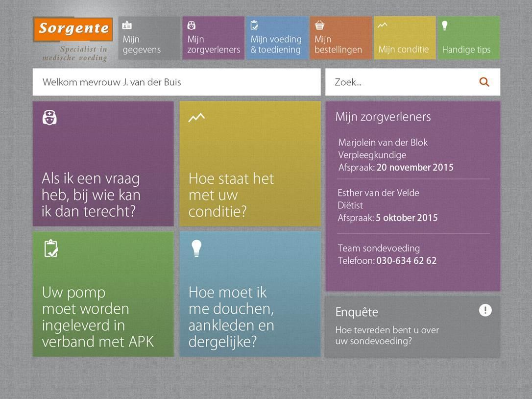This screenshot has height=399, width=532.
Task: Focus the Zoek search field
Action: (x=402, y=82)
